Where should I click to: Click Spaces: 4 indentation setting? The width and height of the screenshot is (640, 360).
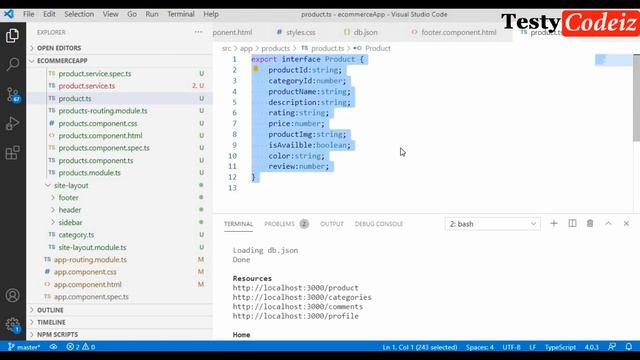(480, 347)
